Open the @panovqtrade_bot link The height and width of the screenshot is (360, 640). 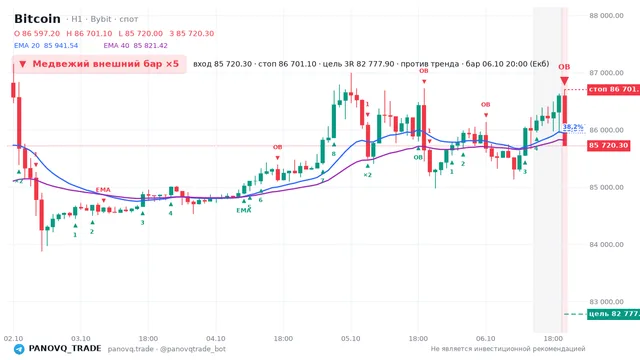(193, 349)
